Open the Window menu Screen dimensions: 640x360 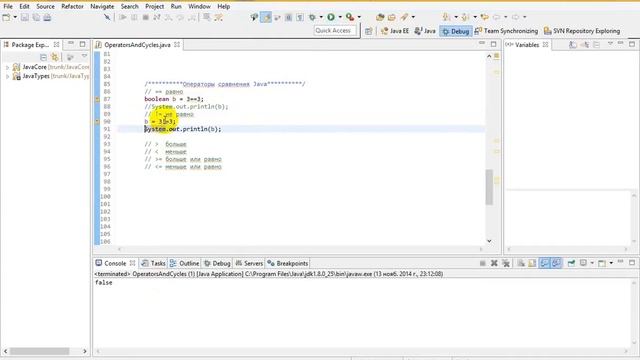(199, 7)
